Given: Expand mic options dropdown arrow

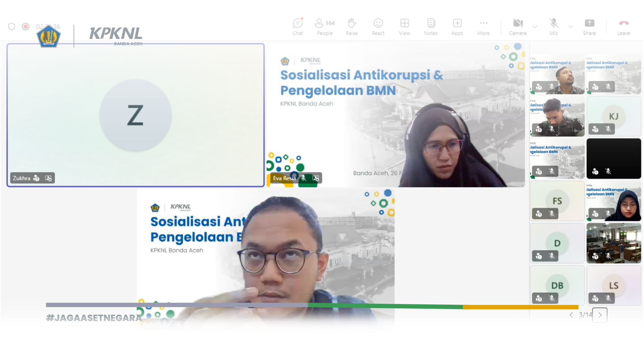Looking at the screenshot, I should coord(571,27).
